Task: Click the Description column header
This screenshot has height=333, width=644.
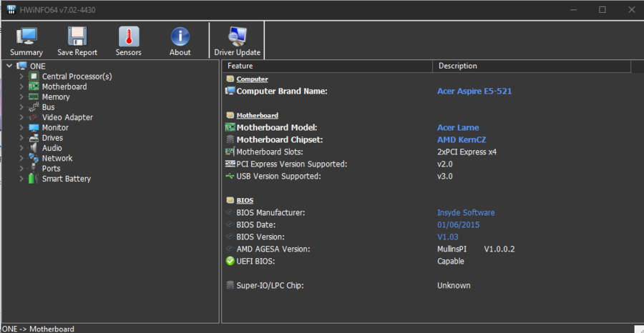Action: (532, 66)
